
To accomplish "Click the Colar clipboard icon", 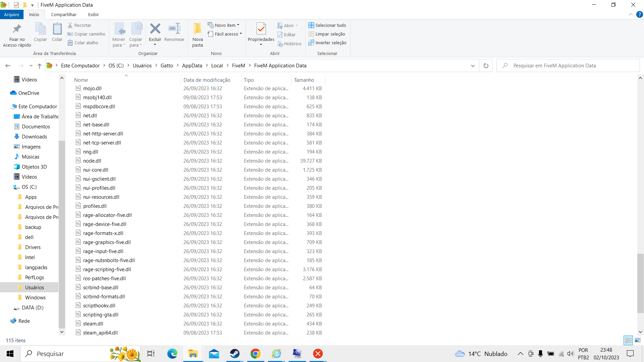I will 57,29.
